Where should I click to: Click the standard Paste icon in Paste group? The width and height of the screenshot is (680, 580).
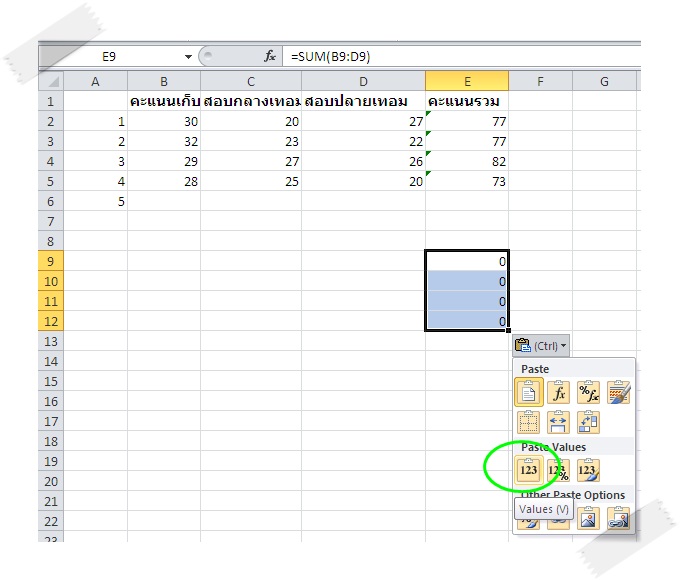[x=529, y=392]
